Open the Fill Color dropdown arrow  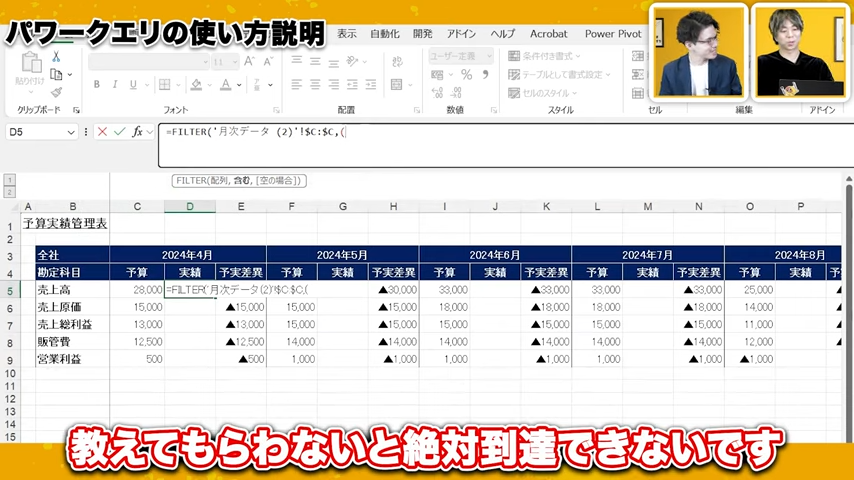(x=210, y=85)
